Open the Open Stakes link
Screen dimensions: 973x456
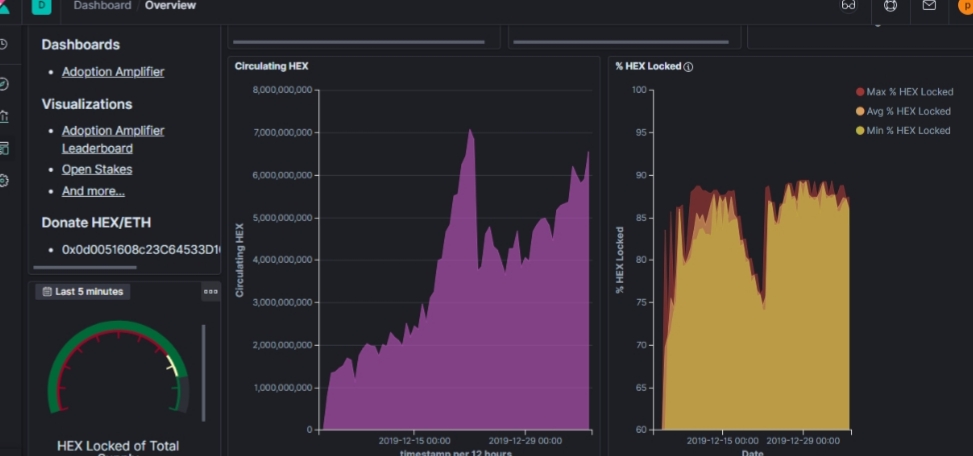[x=97, y=169]
